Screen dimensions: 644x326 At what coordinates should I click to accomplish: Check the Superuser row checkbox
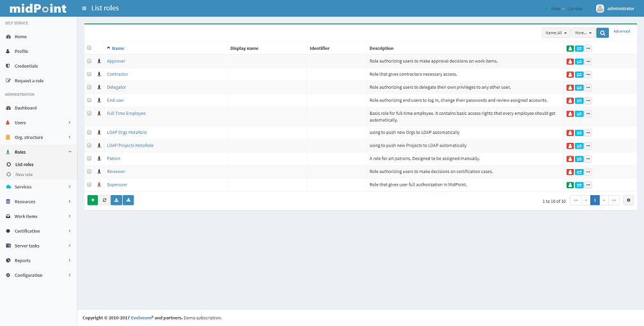(89, 184)
